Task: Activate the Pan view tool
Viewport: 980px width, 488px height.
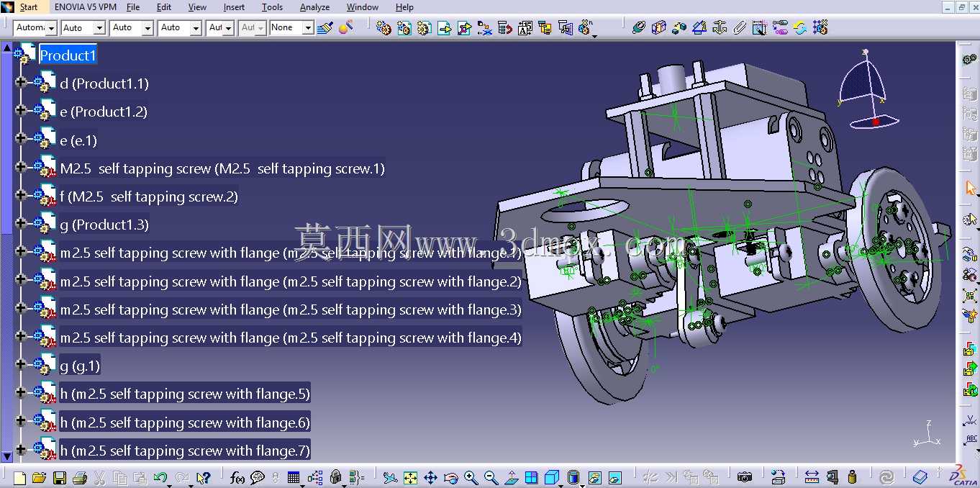Action: tap(430, 477)
